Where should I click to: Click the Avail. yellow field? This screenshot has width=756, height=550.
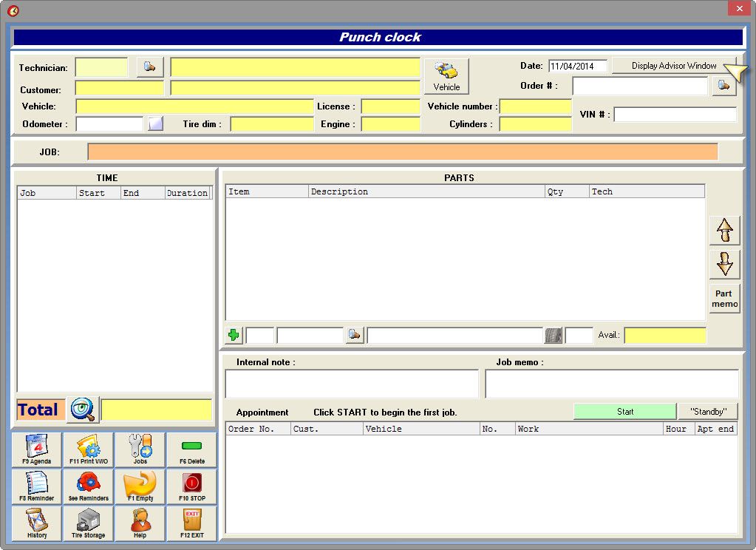point(665,335)
